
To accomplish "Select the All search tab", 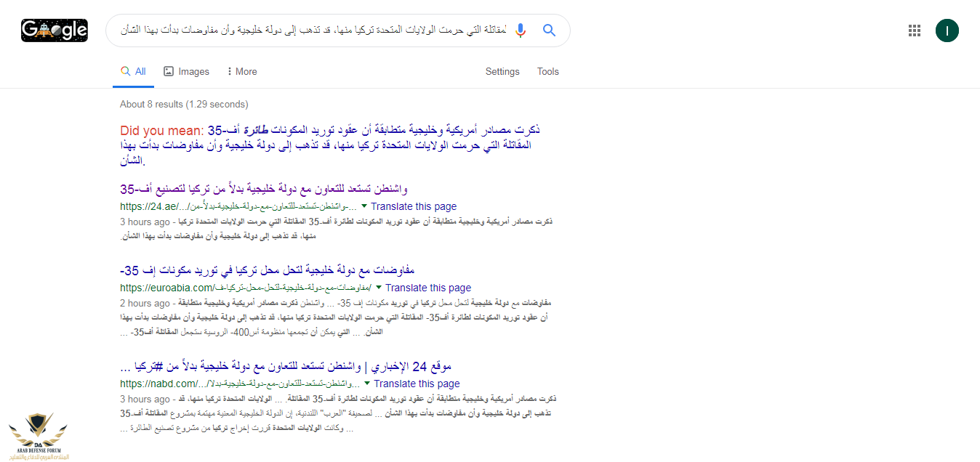I will point(134,72).
